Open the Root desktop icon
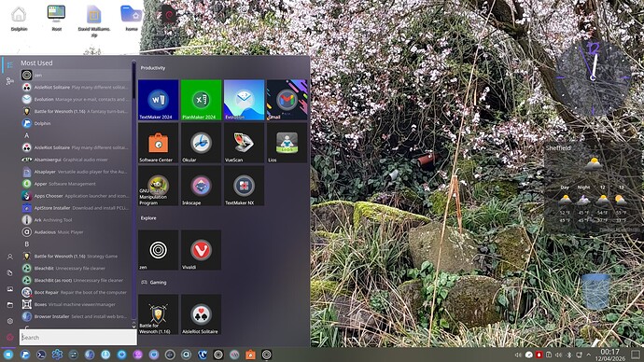 click(x=56, y=19)
